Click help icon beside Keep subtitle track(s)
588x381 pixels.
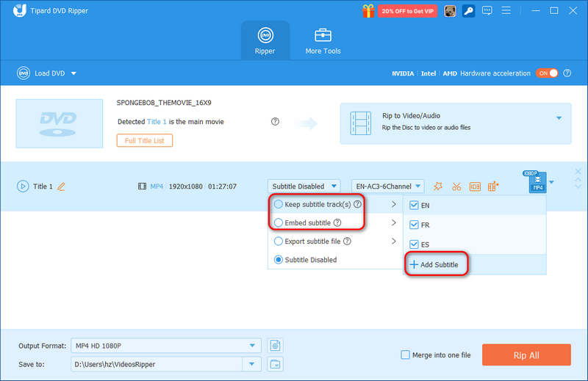357,204
